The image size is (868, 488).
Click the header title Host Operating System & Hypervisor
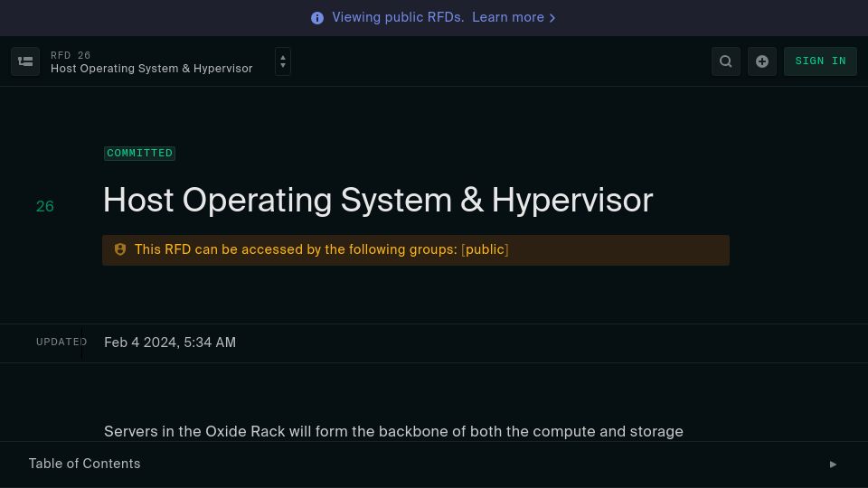(152, 69)
